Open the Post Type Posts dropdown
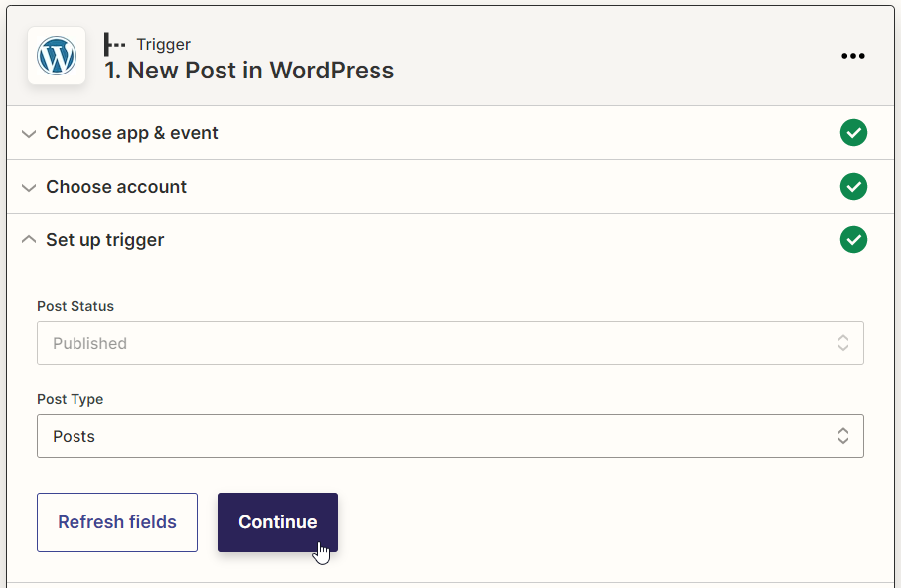 tap(451, 436)
